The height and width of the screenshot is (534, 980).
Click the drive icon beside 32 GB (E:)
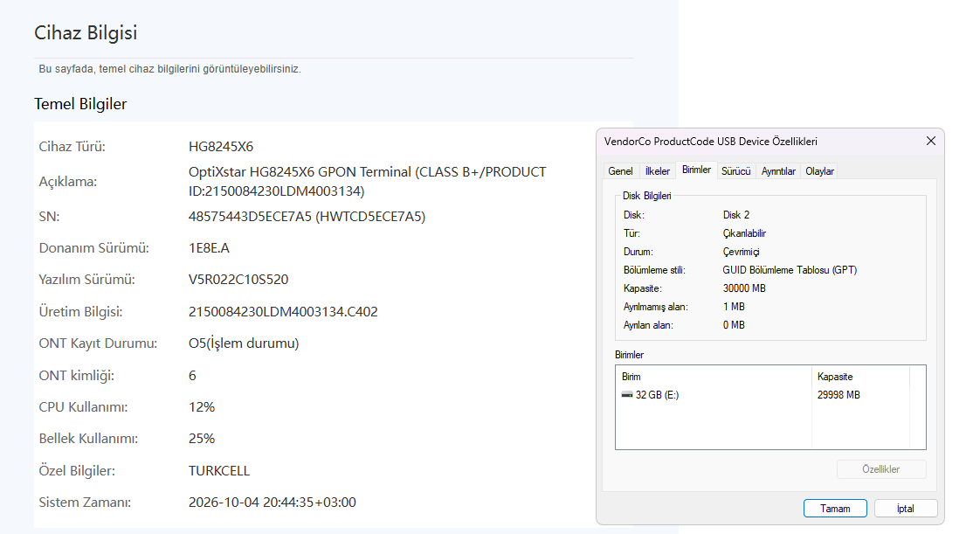[627, 395]
